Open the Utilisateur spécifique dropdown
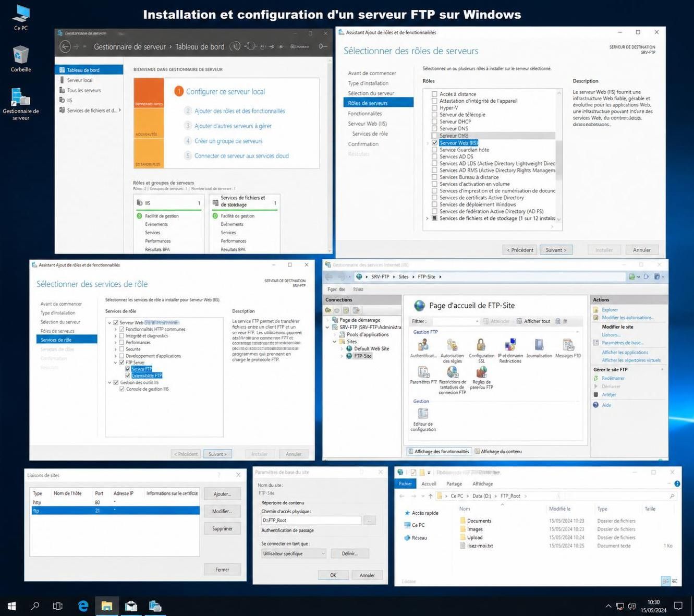This screenshot has height=616, width=694. tap(294, 553)
